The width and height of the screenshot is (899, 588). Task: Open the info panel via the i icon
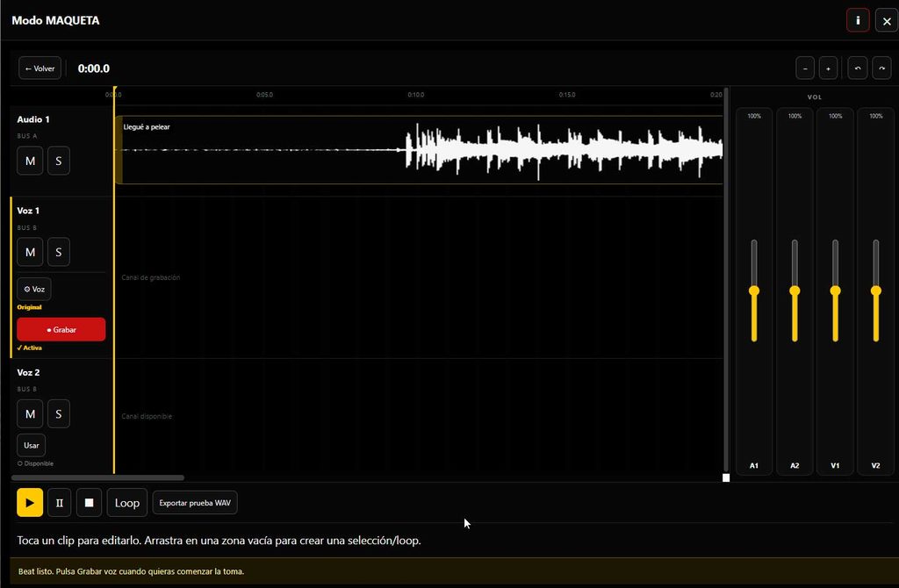pyautogui.click(x=858, y=21)
